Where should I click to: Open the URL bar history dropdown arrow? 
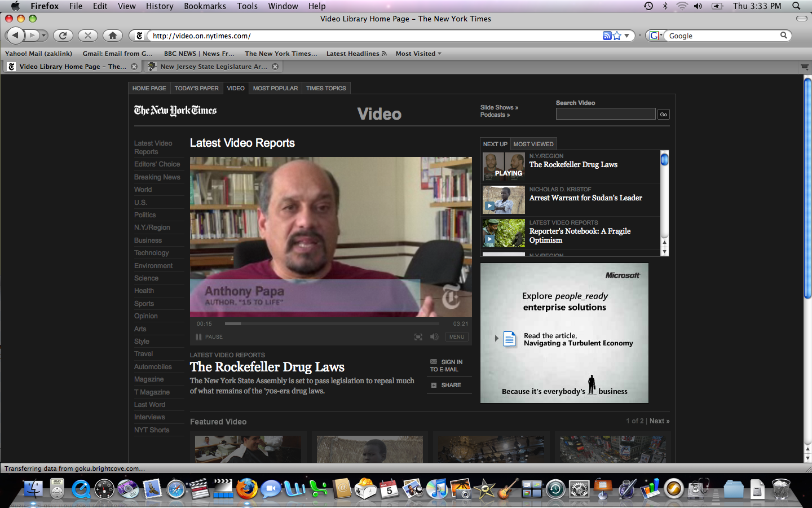click(x=626, y=36)
